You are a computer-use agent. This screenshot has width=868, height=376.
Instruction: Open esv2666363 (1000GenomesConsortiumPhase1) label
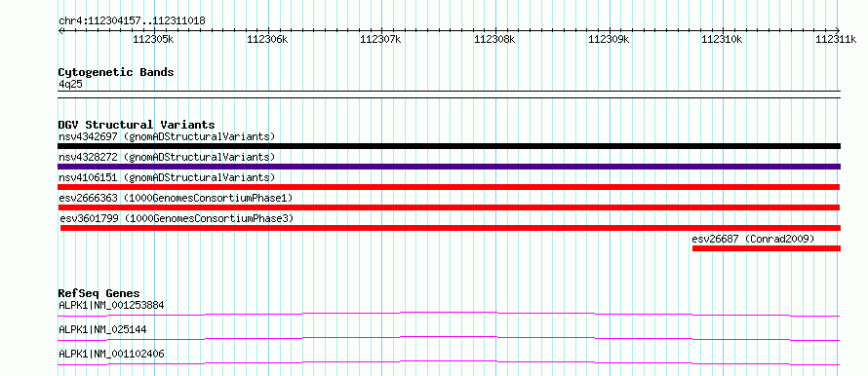[176, 198]
